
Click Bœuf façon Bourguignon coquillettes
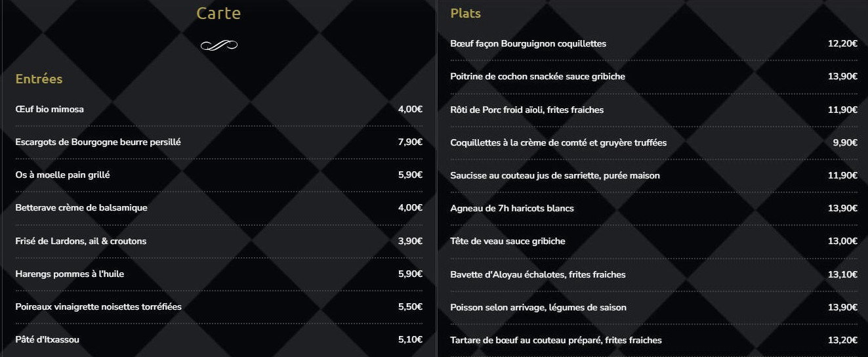[528, 43]
